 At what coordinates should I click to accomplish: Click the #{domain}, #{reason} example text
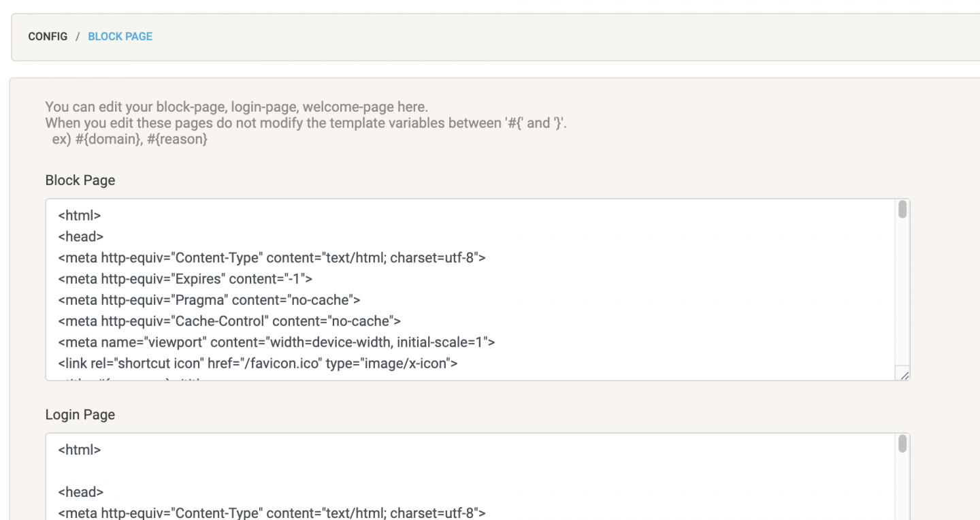[129, 140]
